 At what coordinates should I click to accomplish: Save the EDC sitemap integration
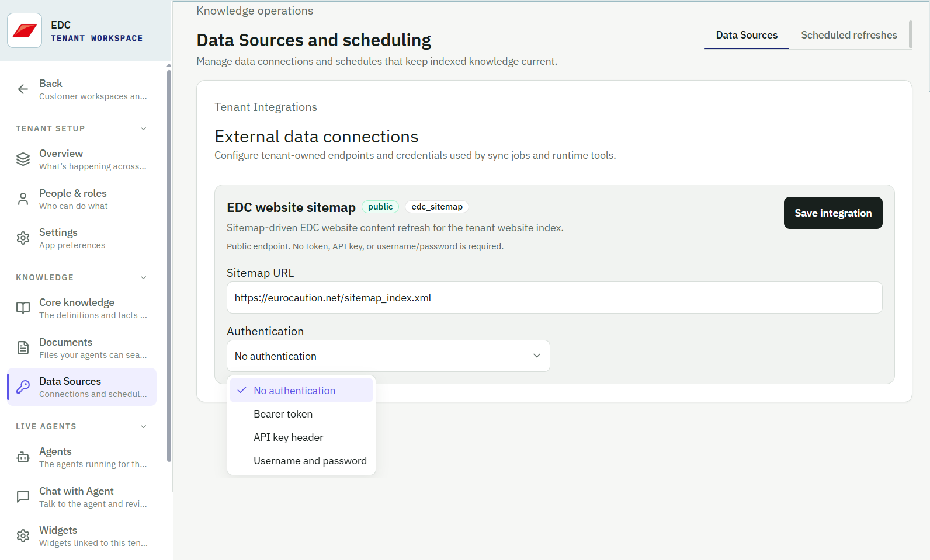tap(833, 213)
